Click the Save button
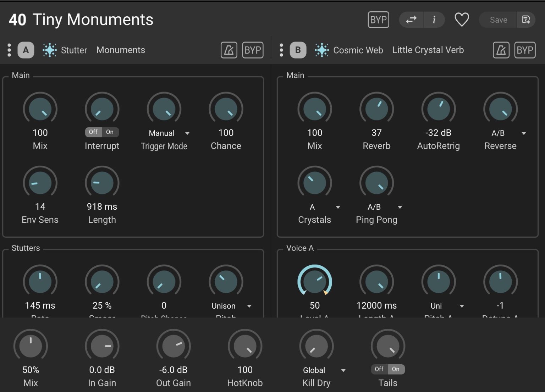Viewport: 545px width, 392px height. coord(498,20)
